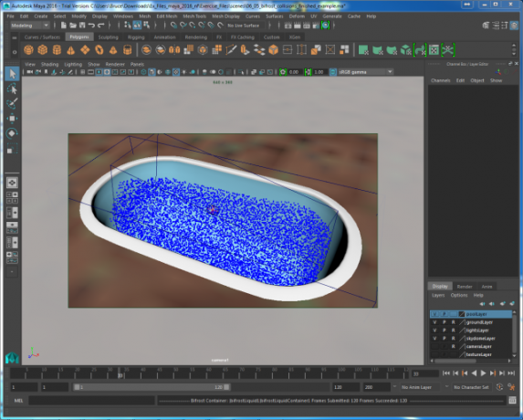Toggle visibility of skydomeLayer
Image resolution: width=523 pixels, height=420 pixels.
434,338
